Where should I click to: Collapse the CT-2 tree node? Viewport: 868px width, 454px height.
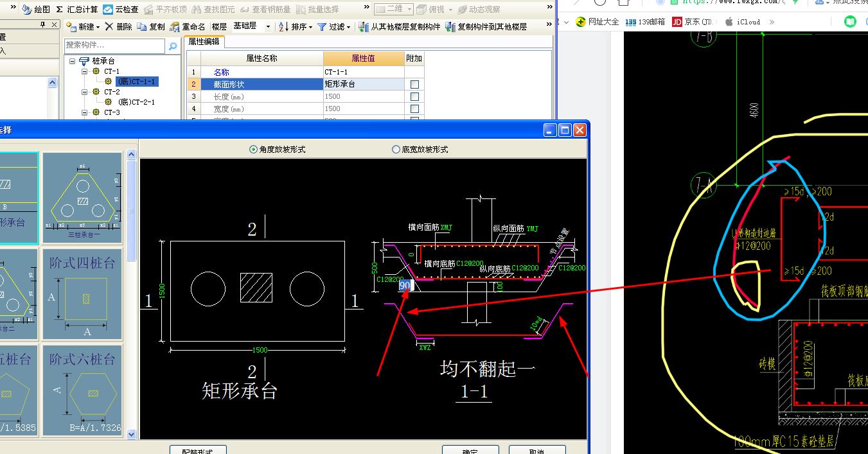coord(85,92)
